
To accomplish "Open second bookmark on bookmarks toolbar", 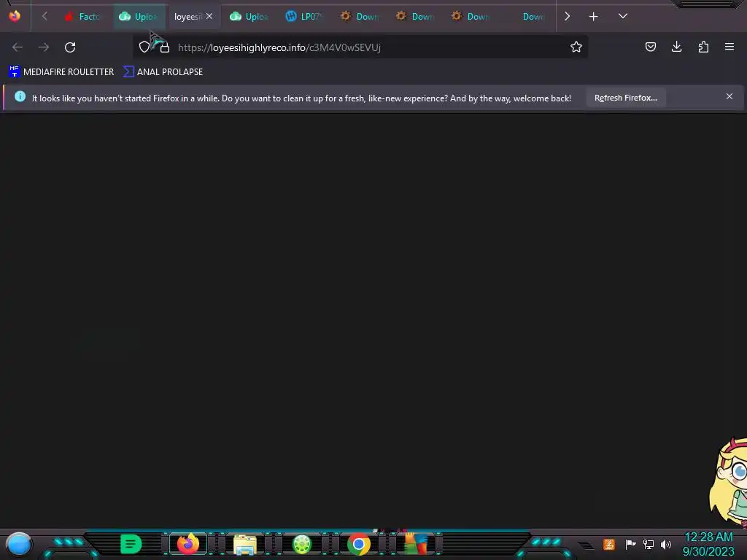I will (163, 72).
